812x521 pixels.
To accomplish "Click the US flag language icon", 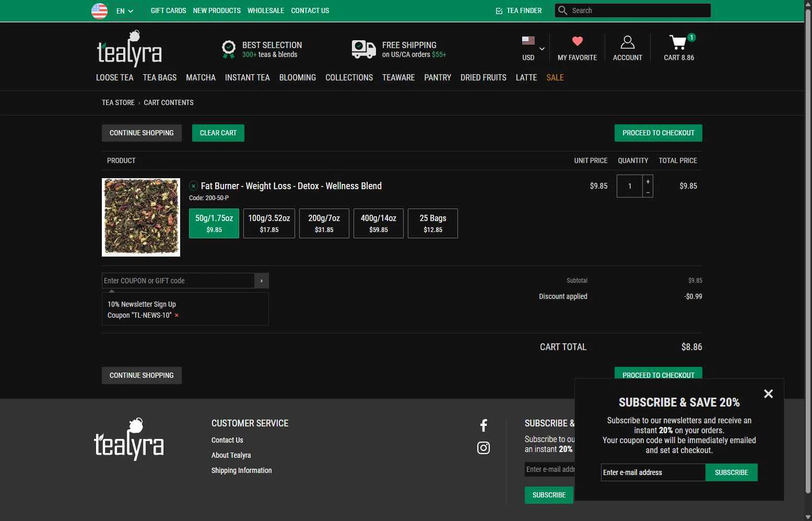I will [99, 10].
